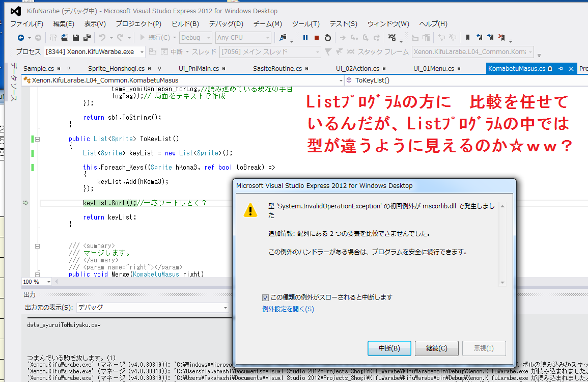This screenshot has width=588, height=382.
Task: Click the Navigate Forward arrow icon
Action: point(38,38)
